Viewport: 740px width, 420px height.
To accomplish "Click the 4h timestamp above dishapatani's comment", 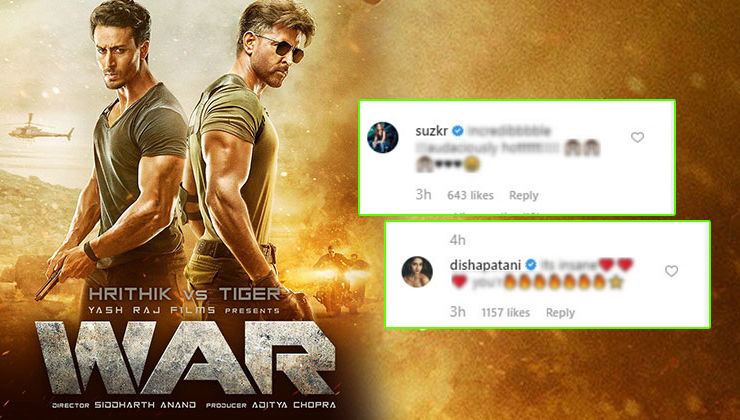I will [x=457, y=240].
